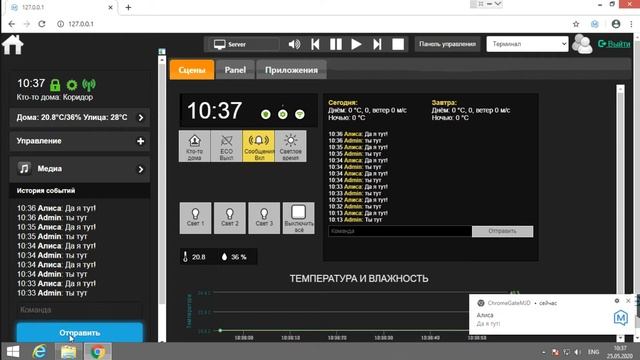Click the notification settings gear icon
This screenshot has height=360, width=640.
tap(617, 301)
